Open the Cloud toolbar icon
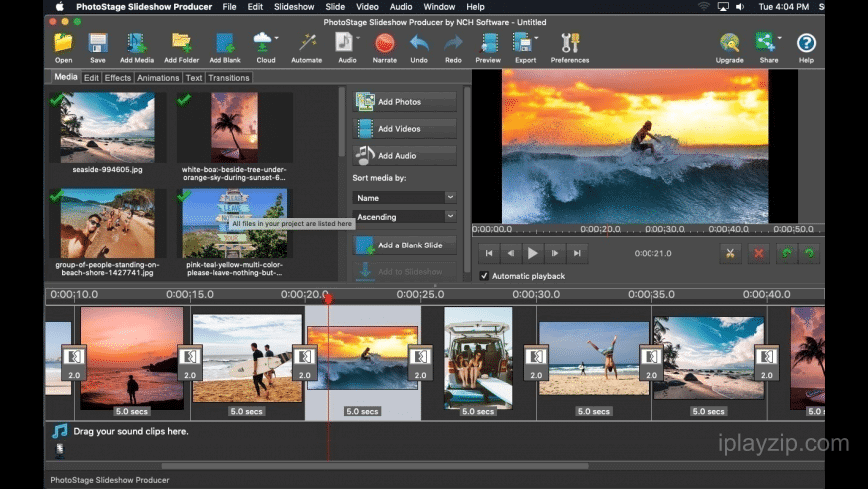This screenshot has height=489, width=868. [264, 48]
